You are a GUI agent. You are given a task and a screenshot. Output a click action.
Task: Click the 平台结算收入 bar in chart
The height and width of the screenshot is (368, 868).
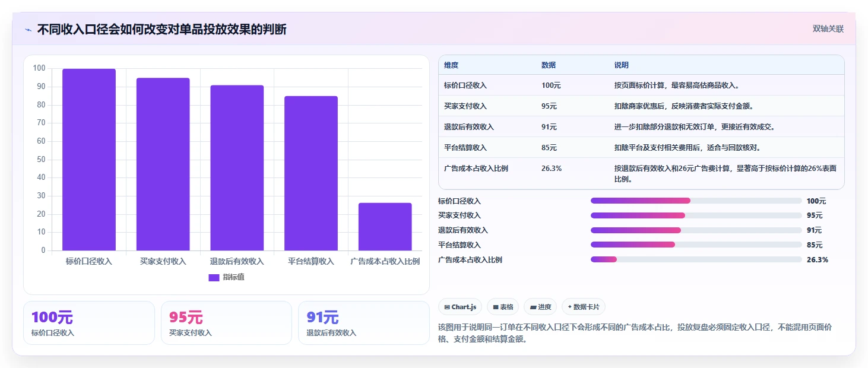click(311, 173)
